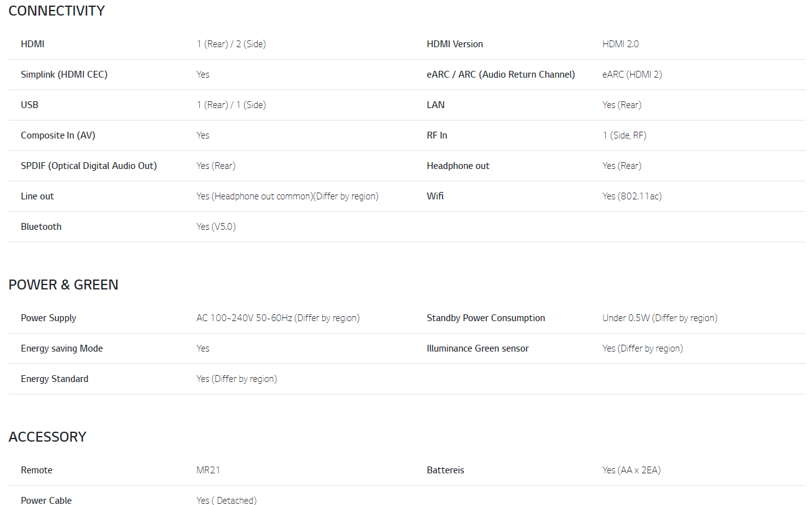Click the Line out value text

287,196
